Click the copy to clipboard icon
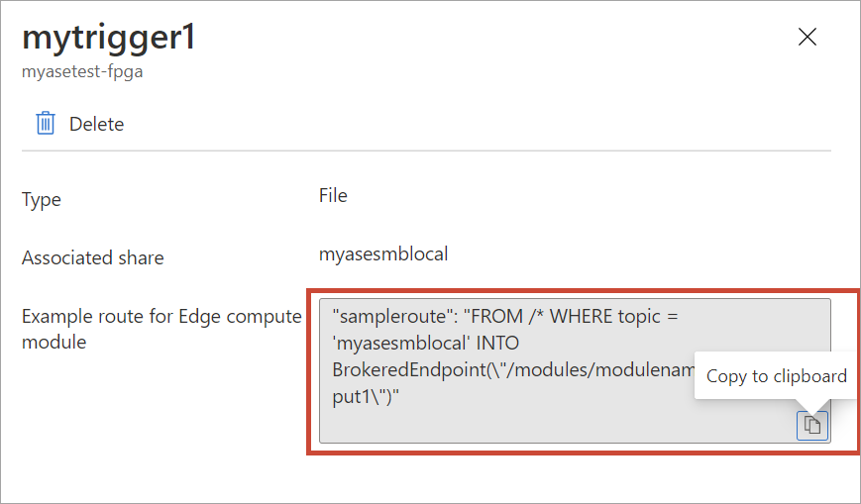Image resolution: width=861 pixels, height=504 pixels. point(812,426)
